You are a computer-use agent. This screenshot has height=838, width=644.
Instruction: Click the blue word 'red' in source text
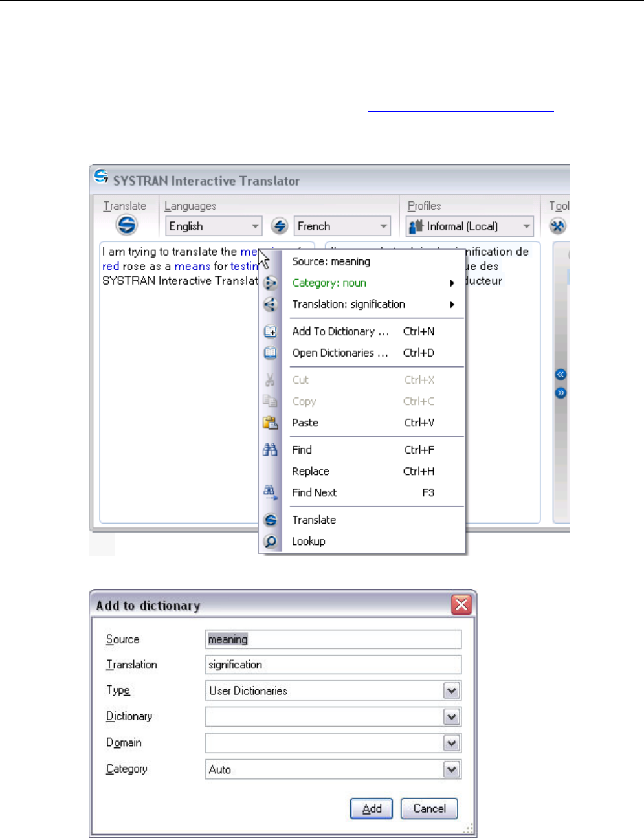coord(111,266)
